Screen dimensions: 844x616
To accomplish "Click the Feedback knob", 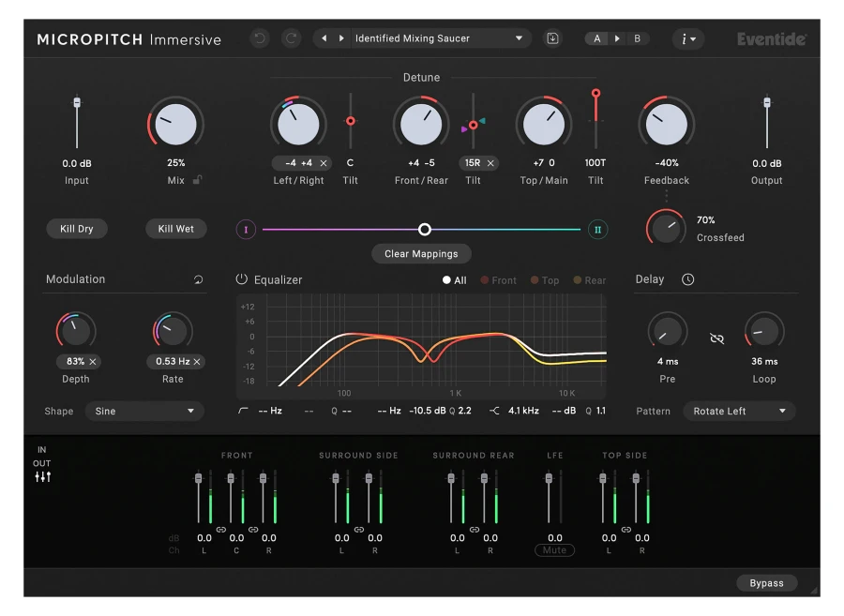I will point(667,125).
